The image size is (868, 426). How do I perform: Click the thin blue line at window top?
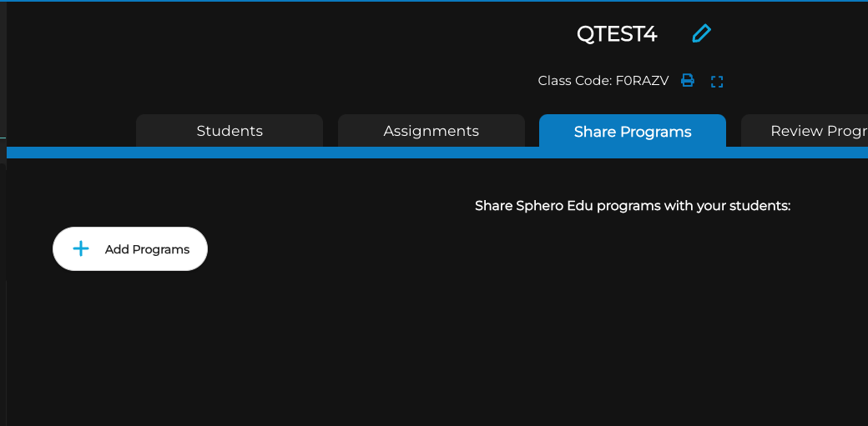click(434, 1)
